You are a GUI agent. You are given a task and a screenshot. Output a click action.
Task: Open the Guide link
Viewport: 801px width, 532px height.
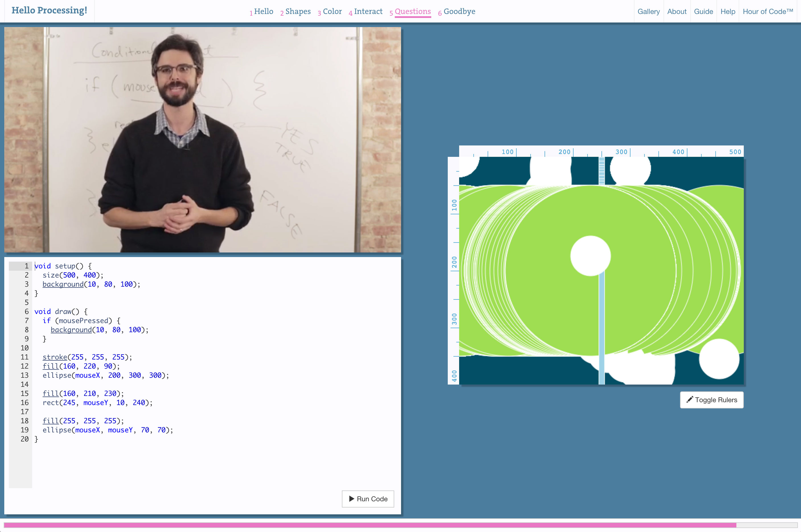coord(703,12)
